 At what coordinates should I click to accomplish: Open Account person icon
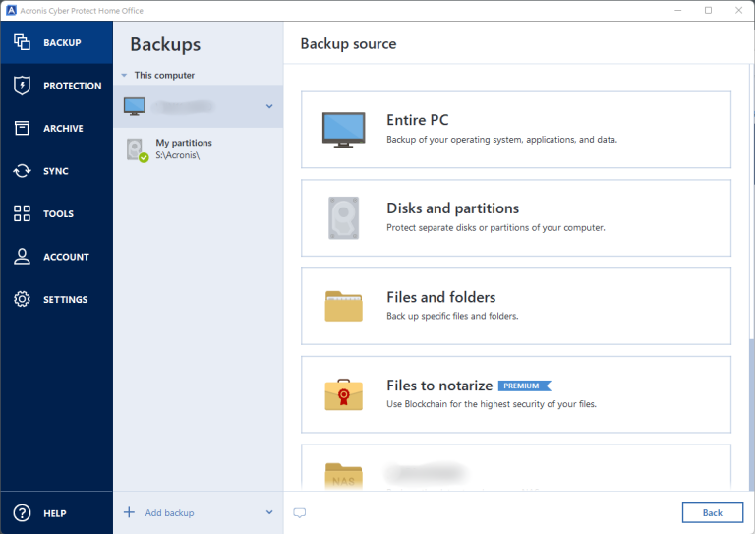pos(22,257)
